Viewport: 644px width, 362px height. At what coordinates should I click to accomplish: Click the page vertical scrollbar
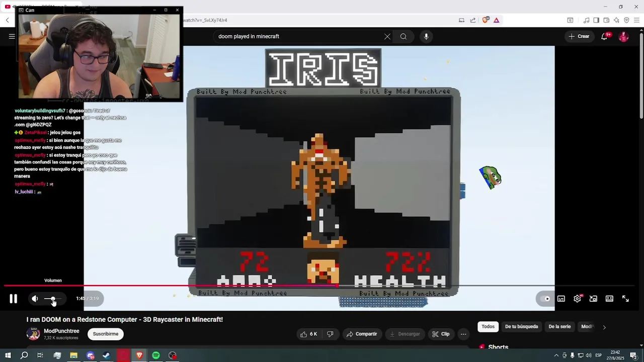click(x=641, y=75)
